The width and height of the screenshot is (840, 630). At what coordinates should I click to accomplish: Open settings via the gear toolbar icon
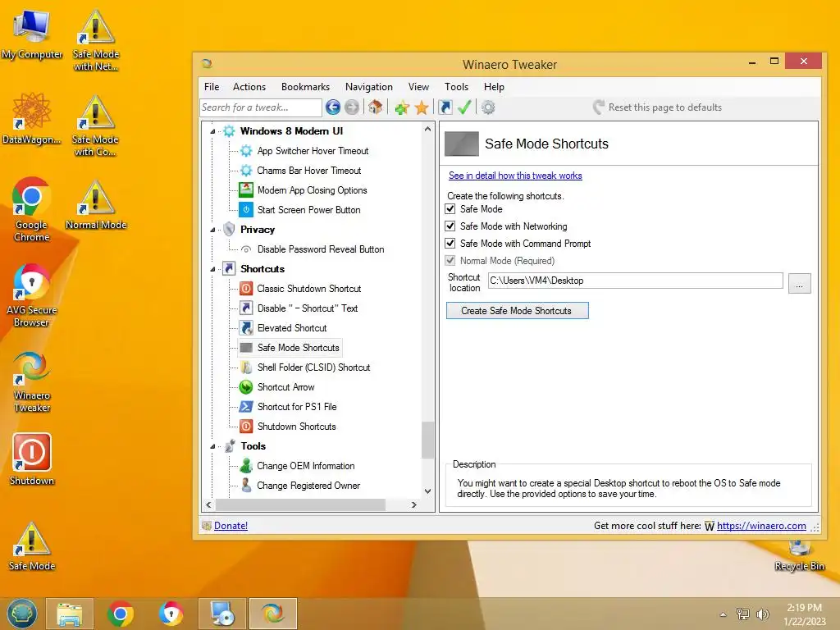[488, 107]
